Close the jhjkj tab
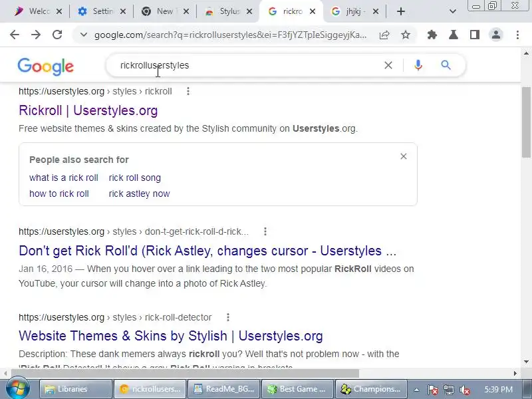Viewport: 532px width, 399px height. pyautogui.click(x=376, y=11)
